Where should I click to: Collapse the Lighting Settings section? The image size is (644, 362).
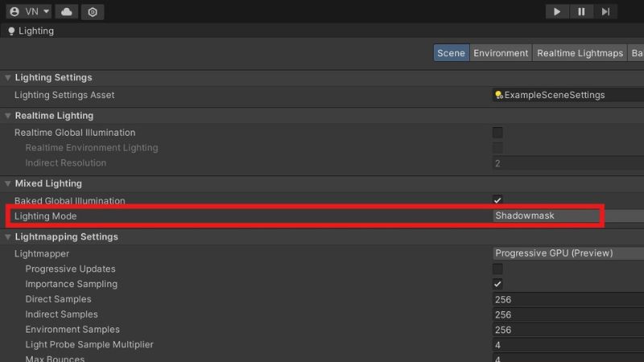(7, 77)
